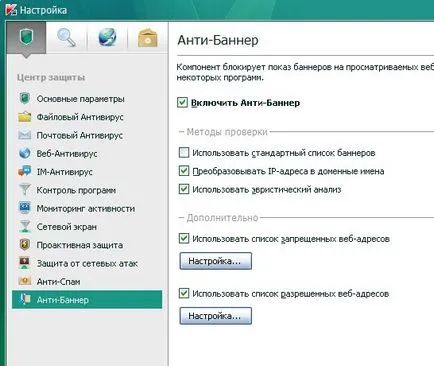
Task: Toggle Использовать список запрещенных веб-адресов checkbox
Action: [184, 239]
